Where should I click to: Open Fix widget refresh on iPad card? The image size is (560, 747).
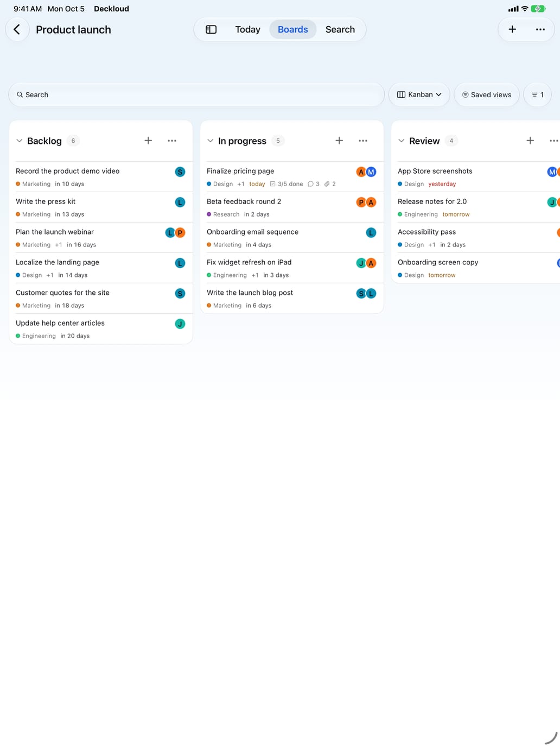292,268
